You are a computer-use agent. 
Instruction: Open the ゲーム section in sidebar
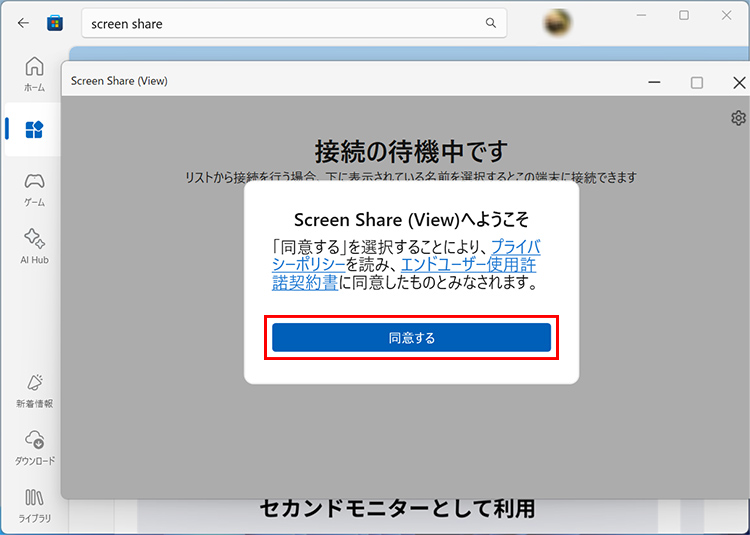34,187
